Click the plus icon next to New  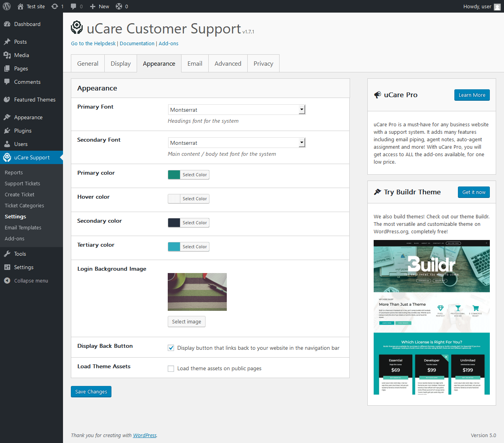pos(93,6)
